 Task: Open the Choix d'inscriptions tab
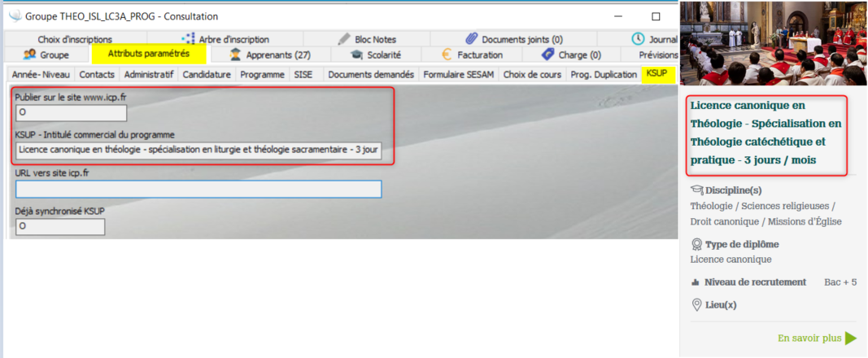point(76,39)
